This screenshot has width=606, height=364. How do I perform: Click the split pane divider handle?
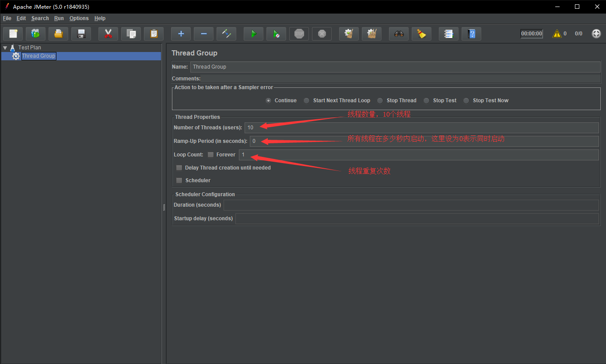[x=164, y=208]
